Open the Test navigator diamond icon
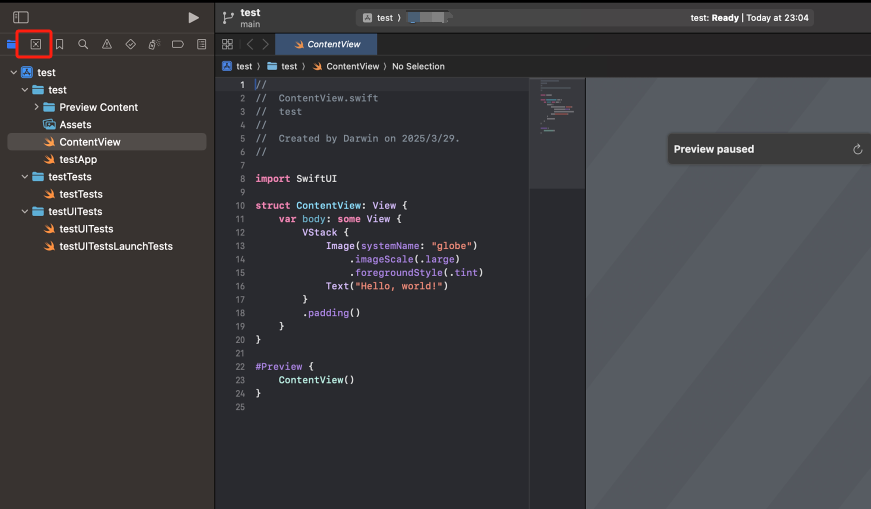The width and height of the screenshot is (871, 509). pyautogui.click(x=131, y=44)
